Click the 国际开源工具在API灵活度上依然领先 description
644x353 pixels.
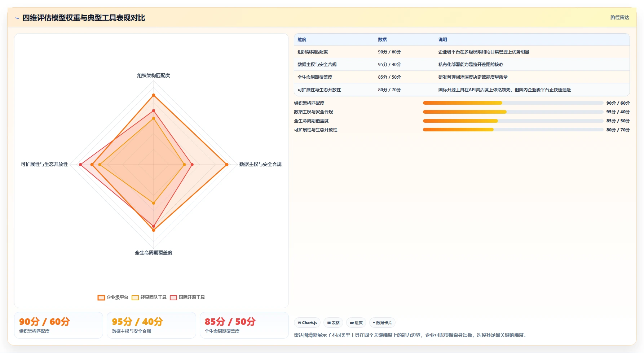coord(504,90)
